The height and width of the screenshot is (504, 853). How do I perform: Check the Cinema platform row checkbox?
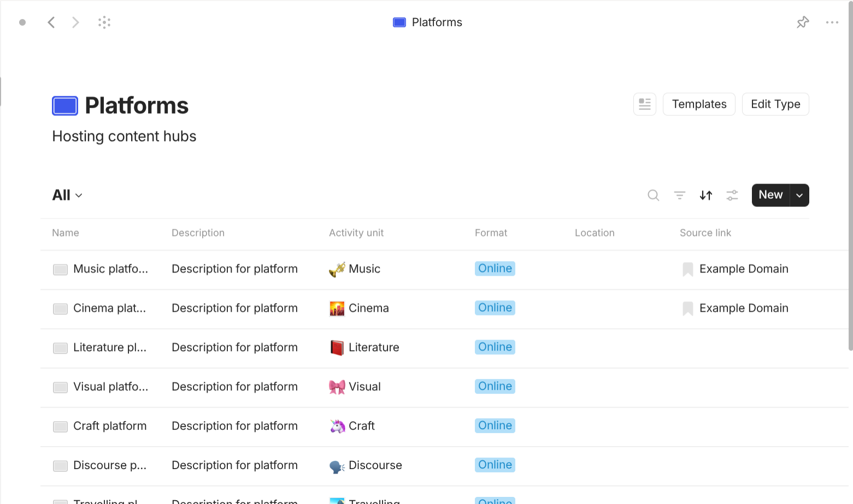(60, 309)
